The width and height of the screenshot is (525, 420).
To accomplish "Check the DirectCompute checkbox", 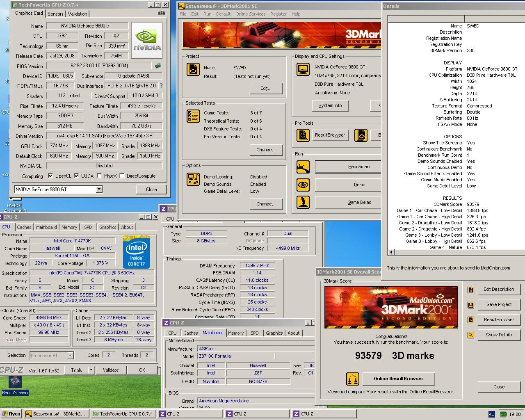I will pos(122,176).
